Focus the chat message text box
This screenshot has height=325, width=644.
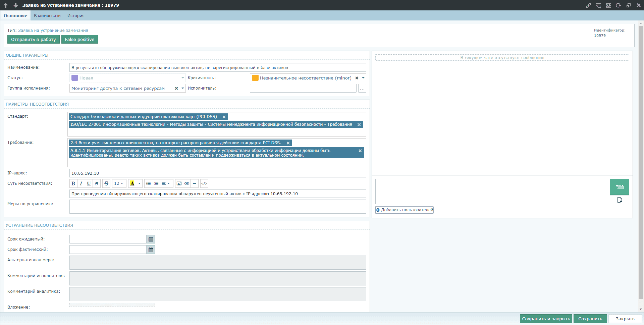tap(492, 192)
